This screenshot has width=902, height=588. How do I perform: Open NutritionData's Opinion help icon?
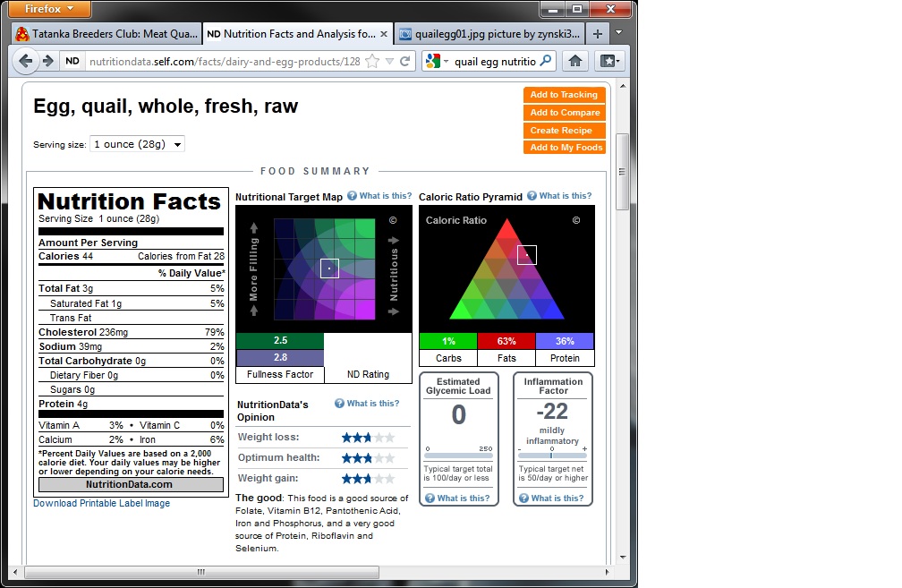click(339, 404)
